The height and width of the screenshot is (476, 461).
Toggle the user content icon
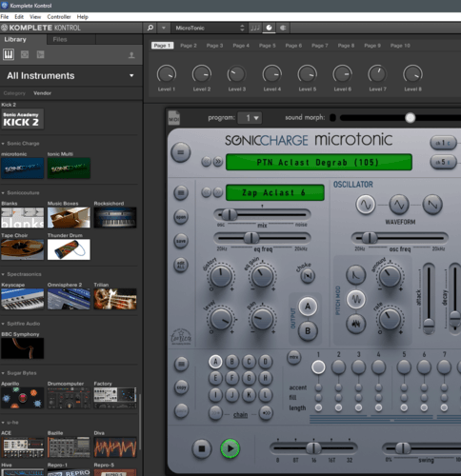[131, 55]
